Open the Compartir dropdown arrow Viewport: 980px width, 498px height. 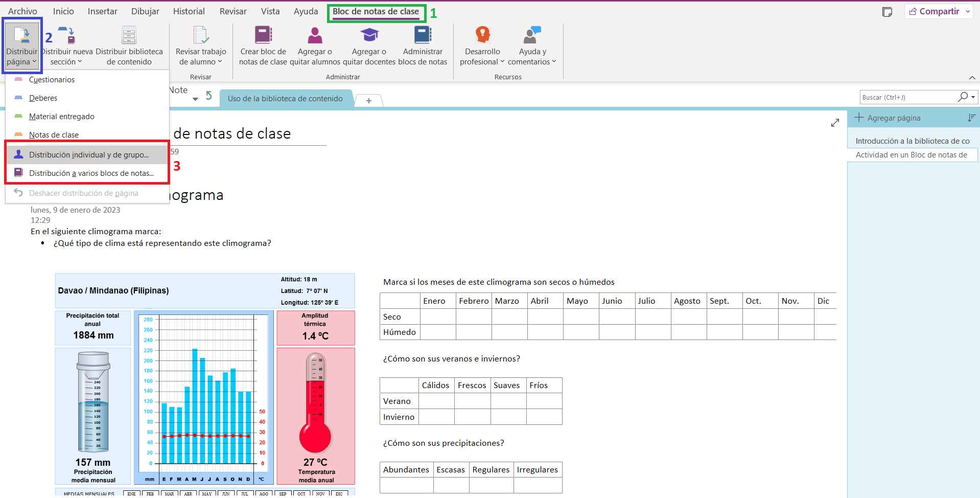pyautogui.click(x=969, y=11)
